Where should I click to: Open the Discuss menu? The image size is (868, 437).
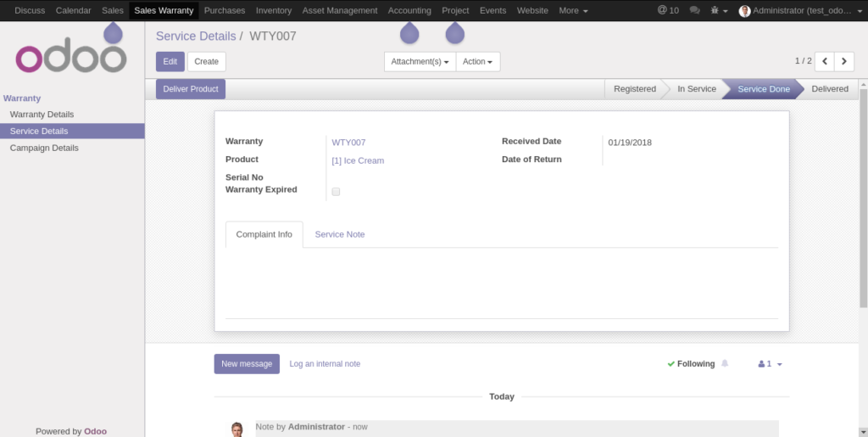[x=30, y=10]
